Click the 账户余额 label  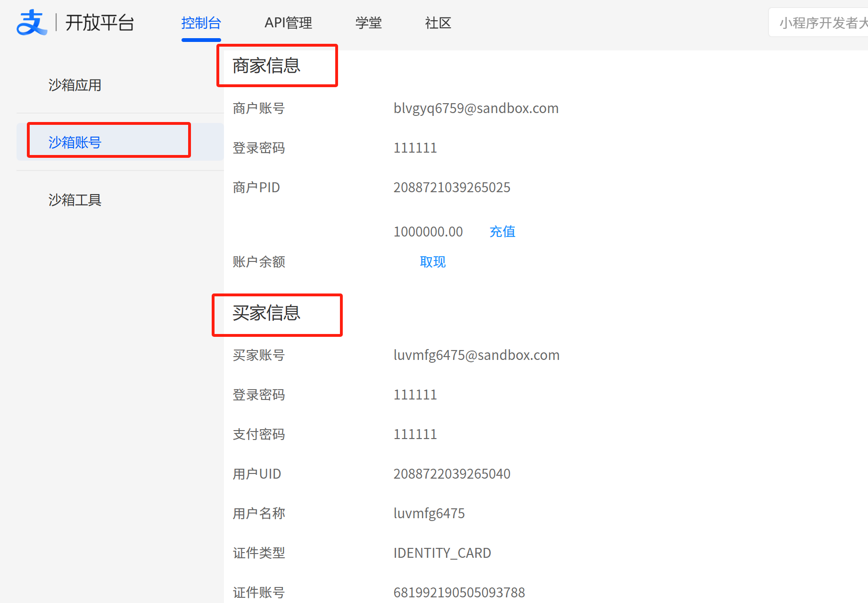click(259, 262)
